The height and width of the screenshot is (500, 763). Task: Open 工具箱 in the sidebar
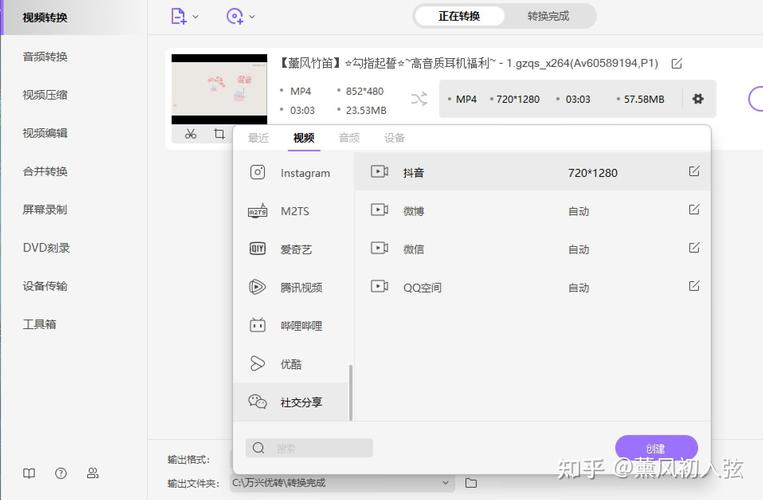coord(39,324)
